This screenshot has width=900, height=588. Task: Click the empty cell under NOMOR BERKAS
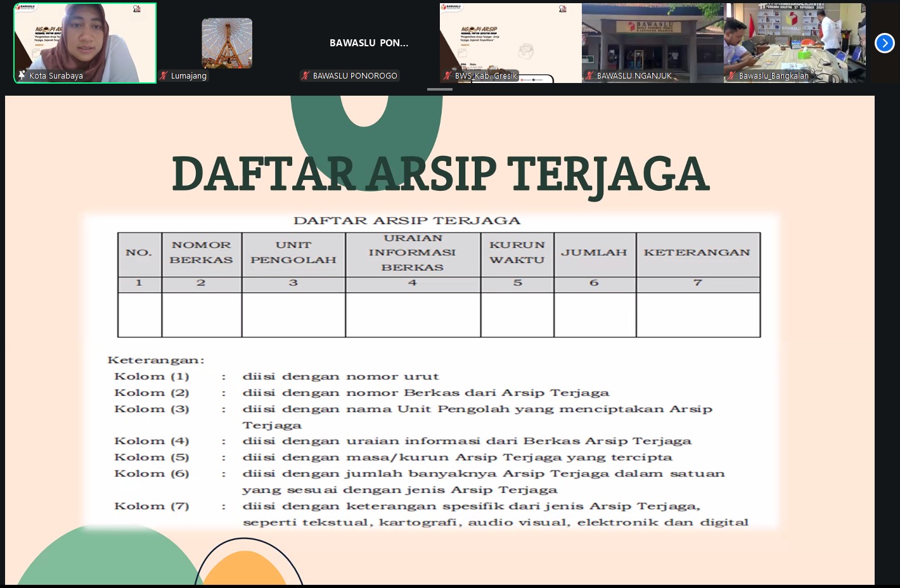202,314
